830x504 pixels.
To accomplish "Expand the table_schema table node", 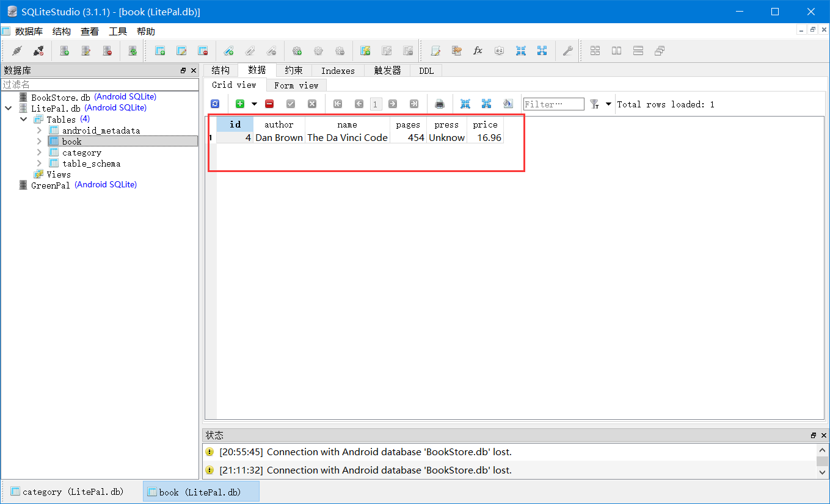I will [x=39, y=164].
